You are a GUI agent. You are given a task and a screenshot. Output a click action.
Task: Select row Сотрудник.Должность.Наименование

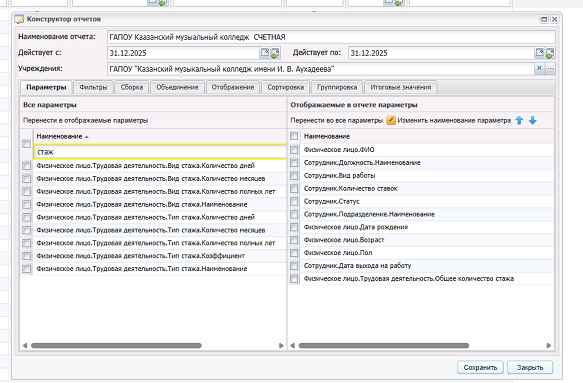pyautogui.click(x=421, y=162)
